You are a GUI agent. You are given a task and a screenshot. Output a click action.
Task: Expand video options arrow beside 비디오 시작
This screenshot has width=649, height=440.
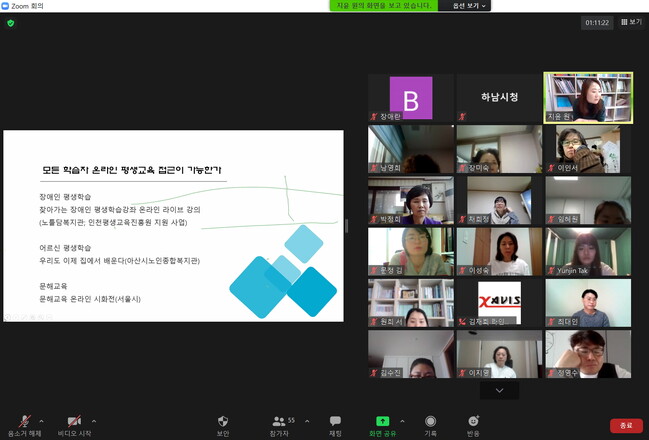pos(94,421)
